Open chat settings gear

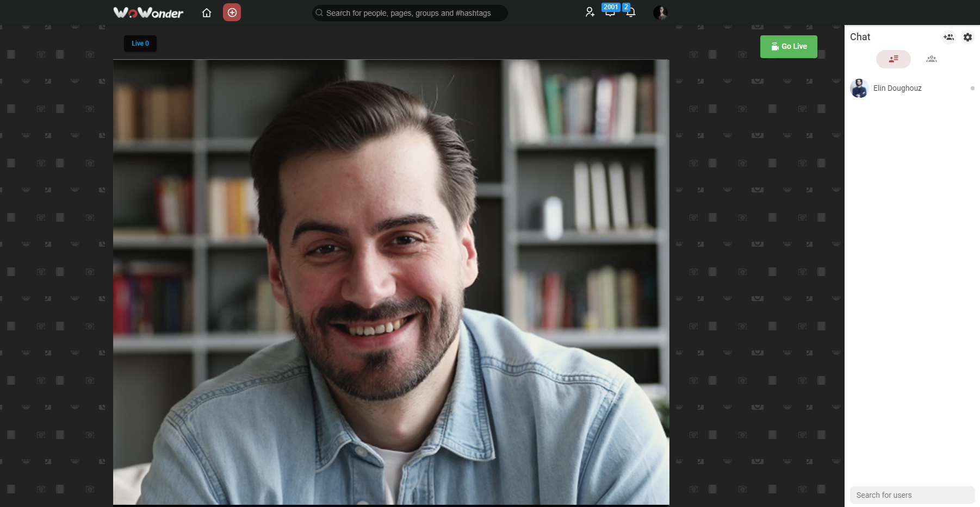(967, 37)
